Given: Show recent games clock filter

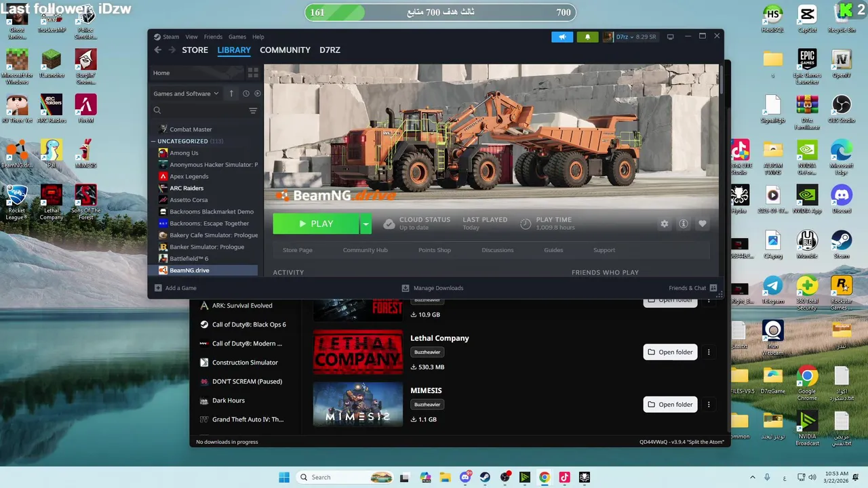Looking at the screenshot, I should coord(246,94).
